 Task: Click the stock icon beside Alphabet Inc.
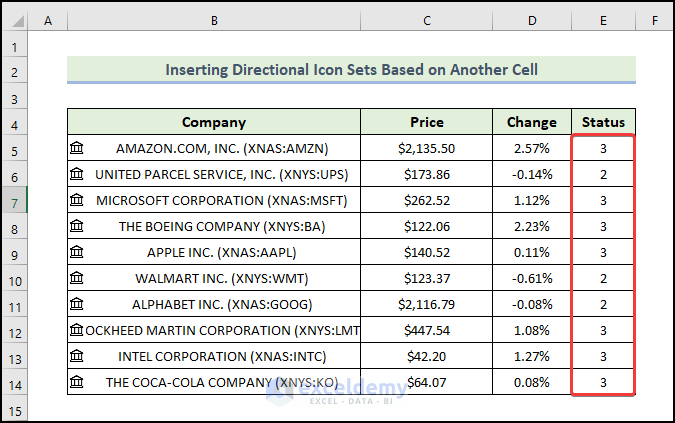pyautogui.click(x=77, y=304)
